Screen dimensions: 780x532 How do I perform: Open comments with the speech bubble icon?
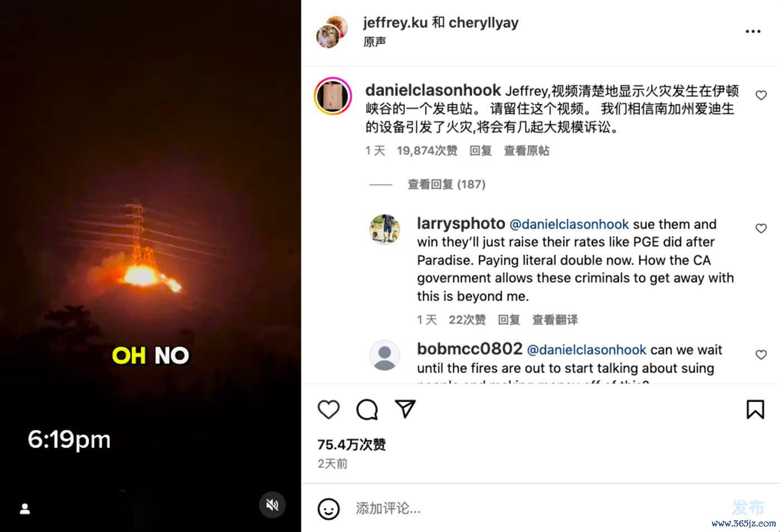[367, 409]
